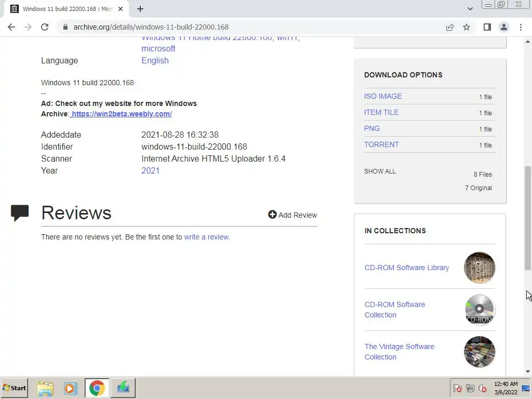The image size is (532, 399).
Task: Open the Chrome side panel
Action: point(487,27)
